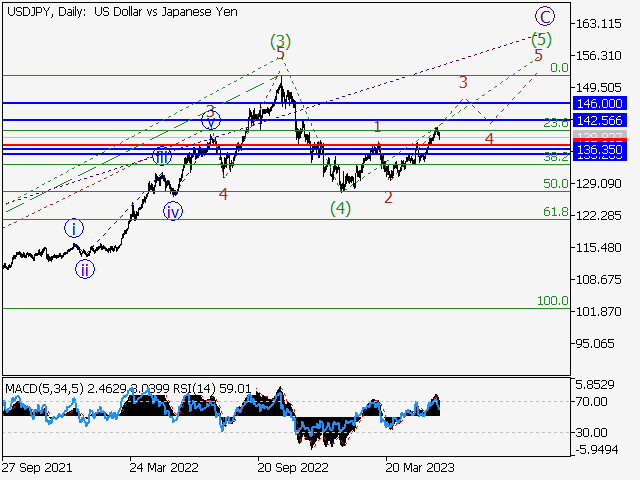The width and height of the screenshot is (640, 480).
Task: Click the Fibonacci 61.8 level label
Action: point(556,211)
